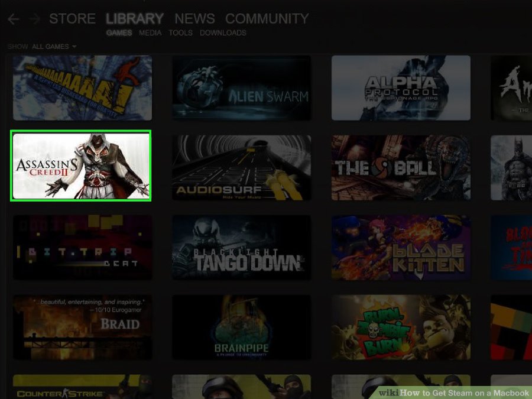The height and width of the screenshot is (399, 532).
Task: Open the Batman game tile
Action: click(511, 168)
